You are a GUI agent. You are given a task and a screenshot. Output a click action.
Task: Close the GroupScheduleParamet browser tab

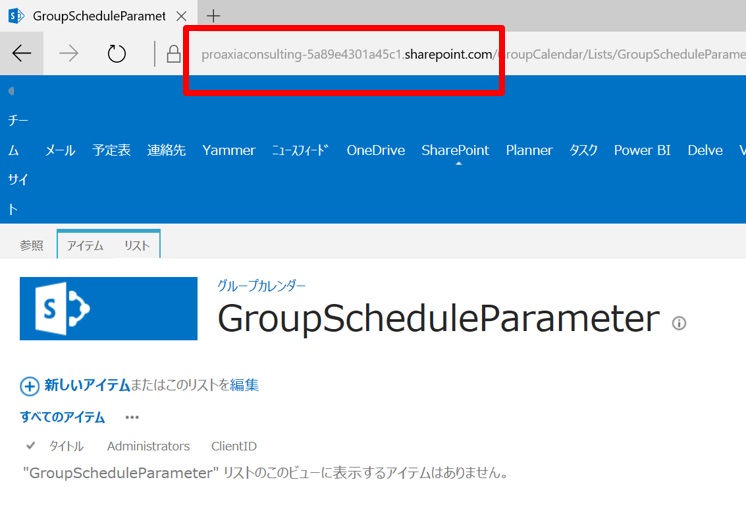click(x=181, y=16)
